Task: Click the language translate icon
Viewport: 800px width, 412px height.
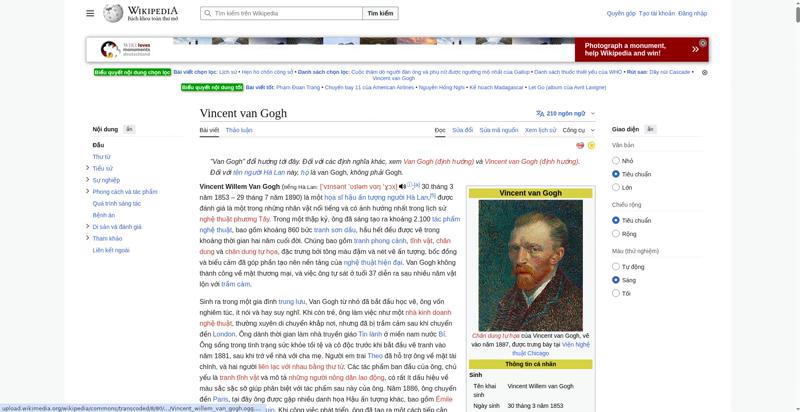Action: 540,114
